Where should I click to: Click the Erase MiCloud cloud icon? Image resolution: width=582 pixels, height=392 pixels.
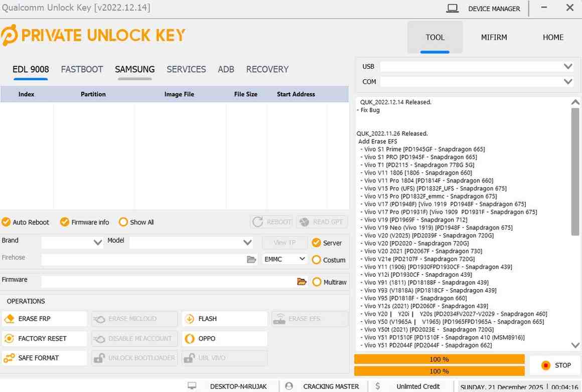coord(99,319)
